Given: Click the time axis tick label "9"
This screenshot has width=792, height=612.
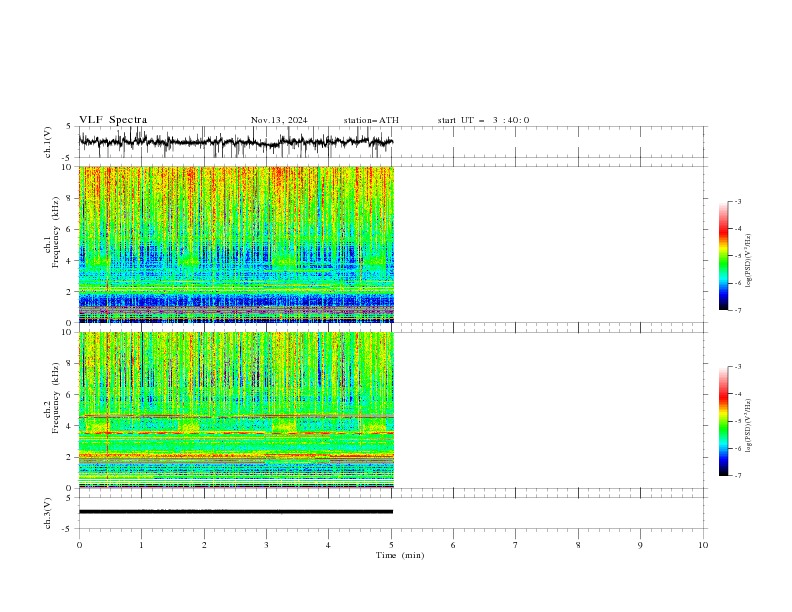Looking at the screenshot, I should [x=640, y=545].
